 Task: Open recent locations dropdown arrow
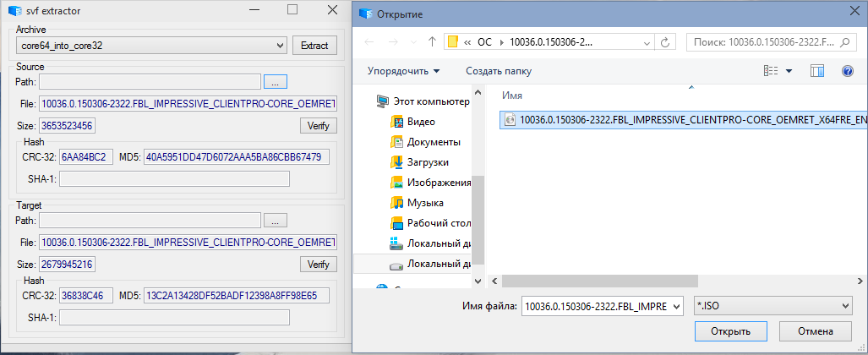(x=413, y=42)
